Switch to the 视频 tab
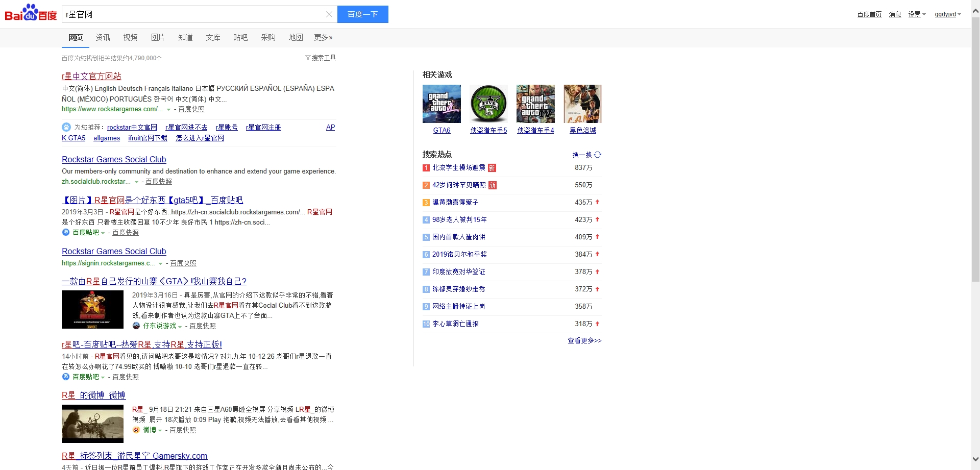Screen dimensions: 980x470 pos(130,37)
